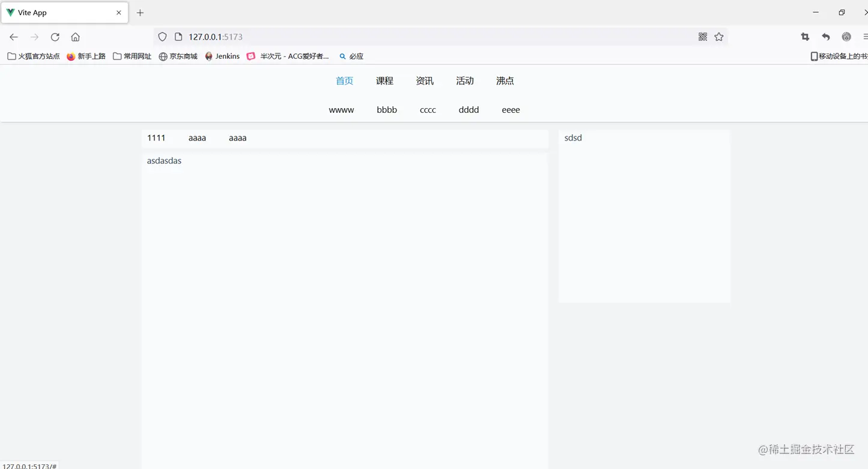
Task: Open the shield tracking protection icon
Action: (x=162, y=37)
